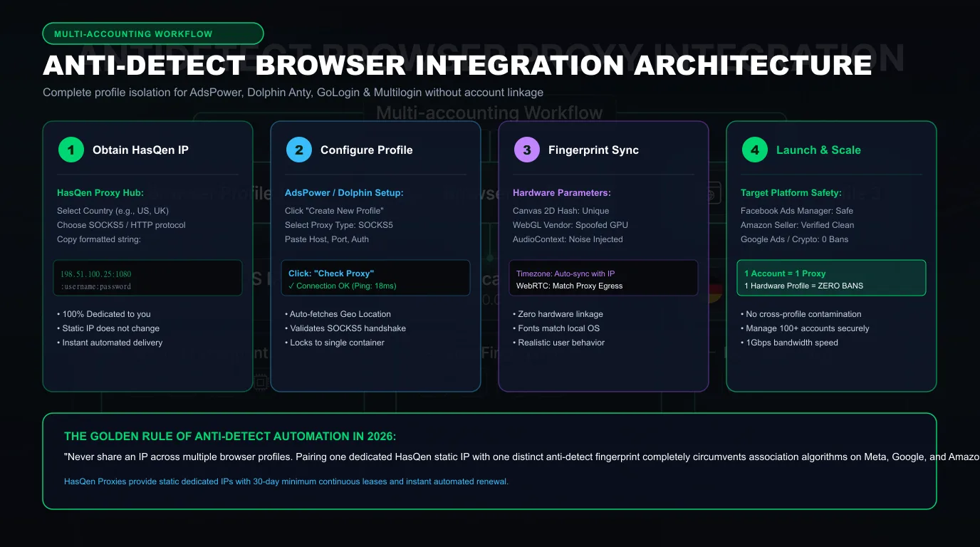Click the 'Target Platform Safety:' label
The width and height of the screenshot is (980, 547).
pos(791,193)
